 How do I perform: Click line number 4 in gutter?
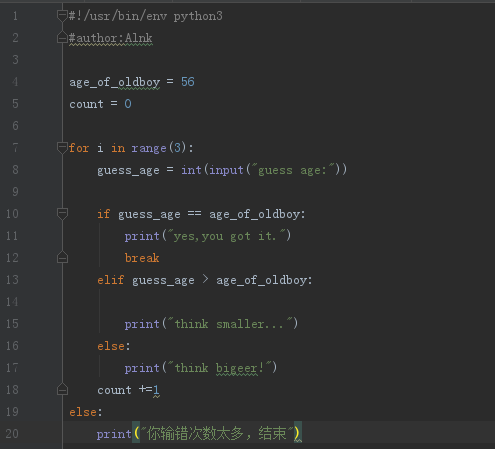click(15, 82)
